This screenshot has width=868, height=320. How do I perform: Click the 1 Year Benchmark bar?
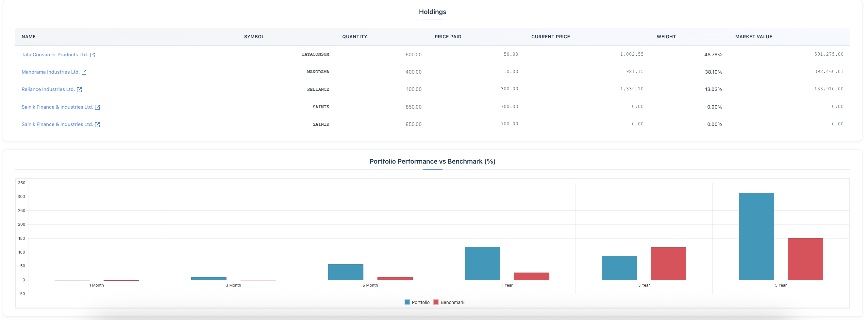[532, 276]
